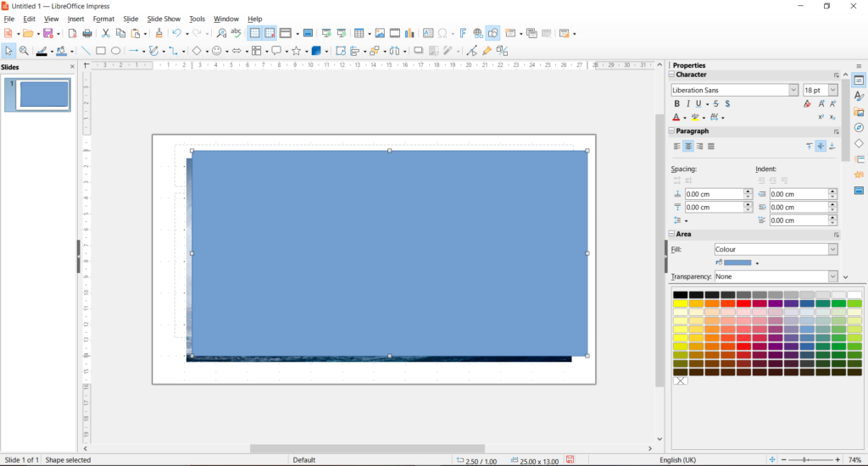This screenshot has width=868, height=466.
Task: Click the Zoom & Pan tool
Action: [x=24, y=51]
